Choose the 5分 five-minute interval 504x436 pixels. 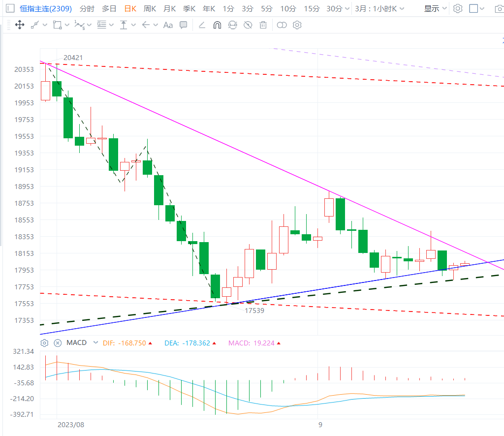point(266,9)
